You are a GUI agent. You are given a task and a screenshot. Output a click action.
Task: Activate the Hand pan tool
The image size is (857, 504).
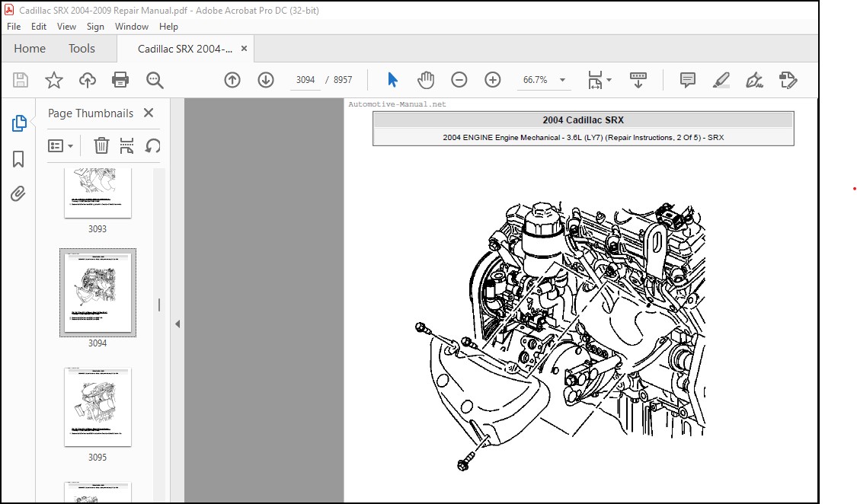point(426,80)
